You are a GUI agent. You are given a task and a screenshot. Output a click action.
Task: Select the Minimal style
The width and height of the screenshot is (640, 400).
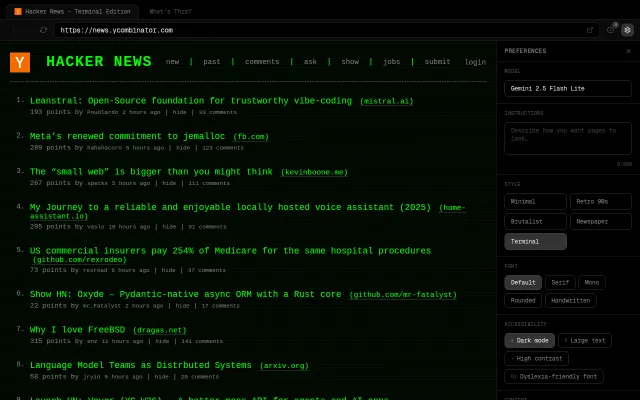tap(535, 202)
